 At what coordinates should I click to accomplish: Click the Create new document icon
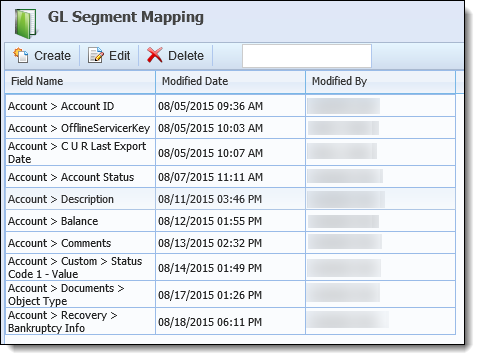pos(21,55)
